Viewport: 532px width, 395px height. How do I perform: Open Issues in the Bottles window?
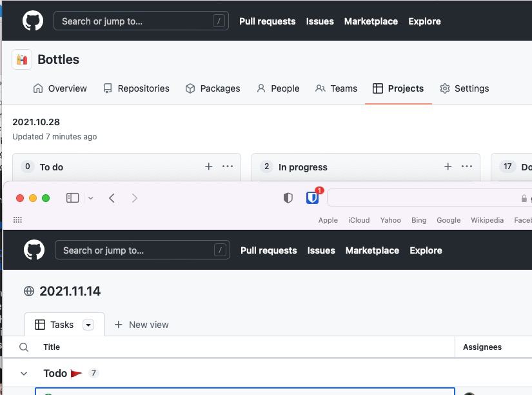(x=320, y=21)
